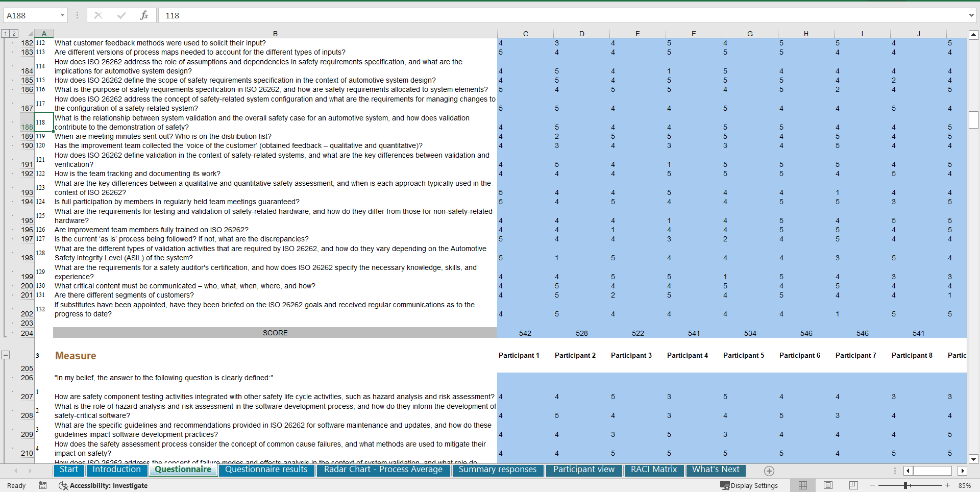Viewport: 980px width, 493px height.
Task: Click the Ready status indicator
Action: [x=16, y=485]
